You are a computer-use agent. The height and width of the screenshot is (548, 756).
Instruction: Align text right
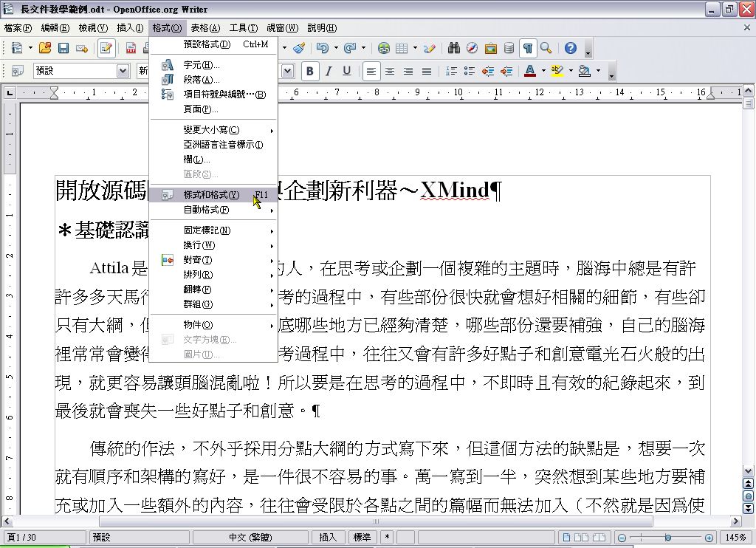coord(408,72)
